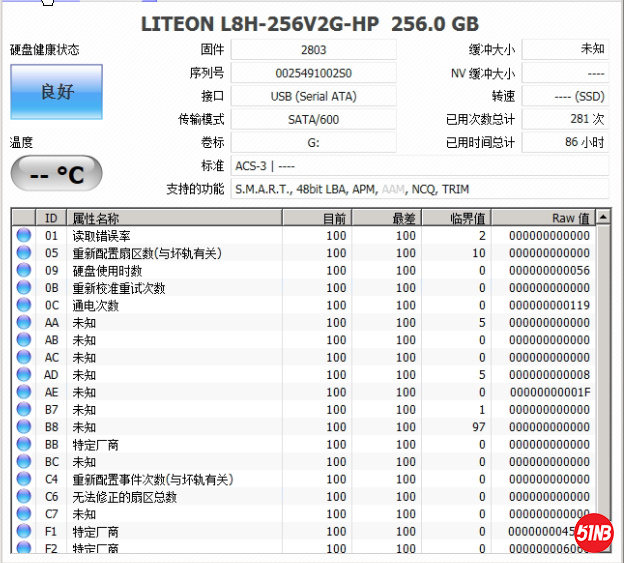Click the scroll up arrow of the attribute list
624x563 pixels.
click(604, 218)
